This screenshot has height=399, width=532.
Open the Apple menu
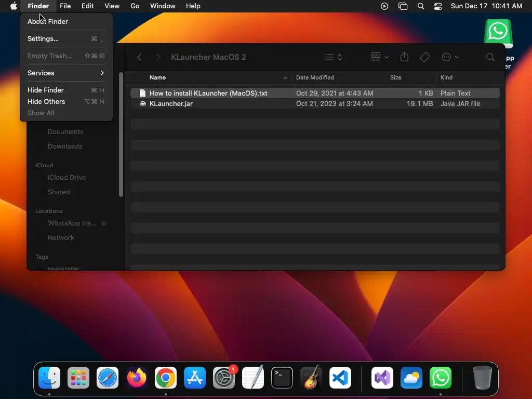pyautogui.click(x=14, y=6)
